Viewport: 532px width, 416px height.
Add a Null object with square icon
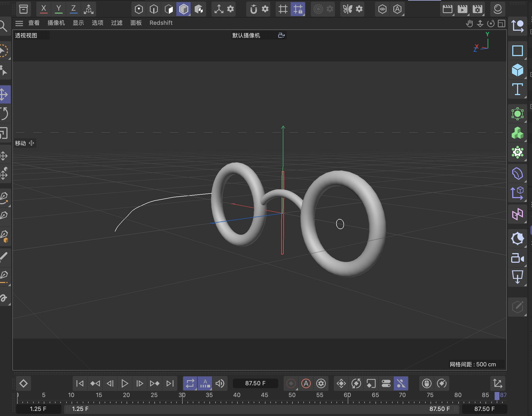pos(517,51)
